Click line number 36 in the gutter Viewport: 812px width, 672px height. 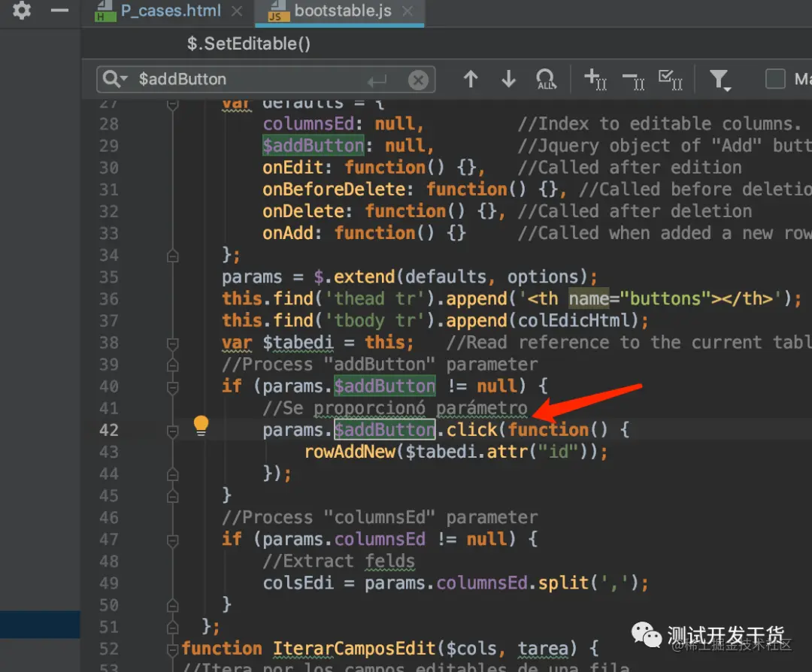pos(109,298)
